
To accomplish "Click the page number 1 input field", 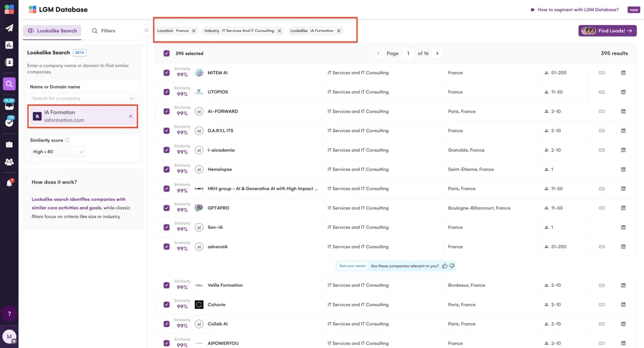I will (x=408, y=53).
